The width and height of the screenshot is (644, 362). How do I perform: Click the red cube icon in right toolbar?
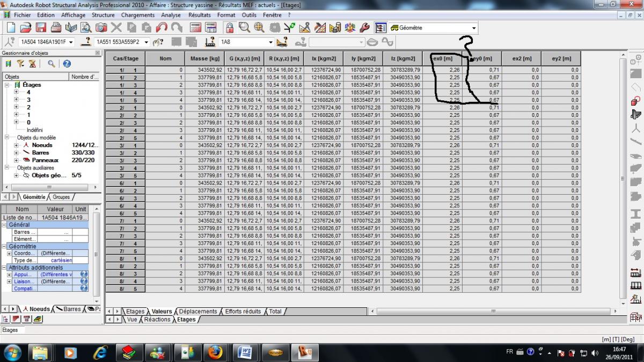click(636, 100)
